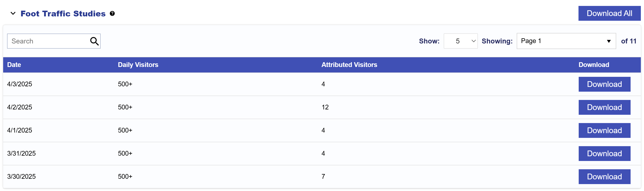The width and height of the screenshot is (644, 191).
Task: Click the Date column header
Action: 14,65
